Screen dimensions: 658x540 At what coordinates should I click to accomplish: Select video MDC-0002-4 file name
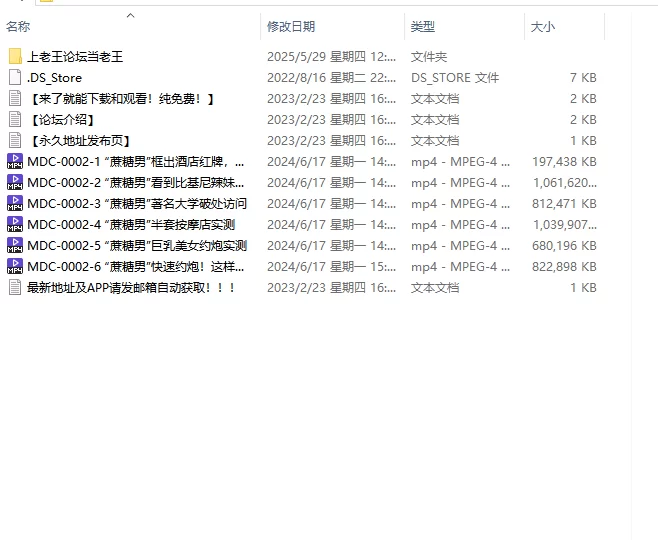click(131, 224)
